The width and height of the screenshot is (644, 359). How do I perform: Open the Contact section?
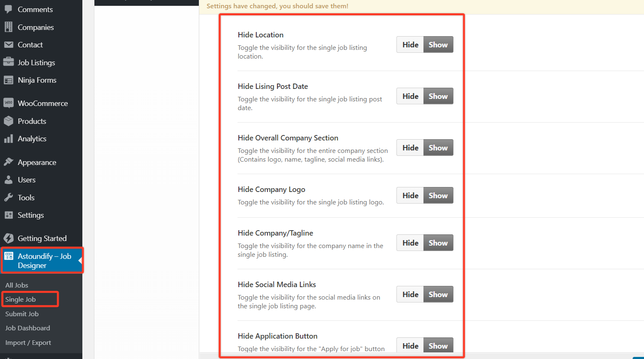click(x=30, y=44)
